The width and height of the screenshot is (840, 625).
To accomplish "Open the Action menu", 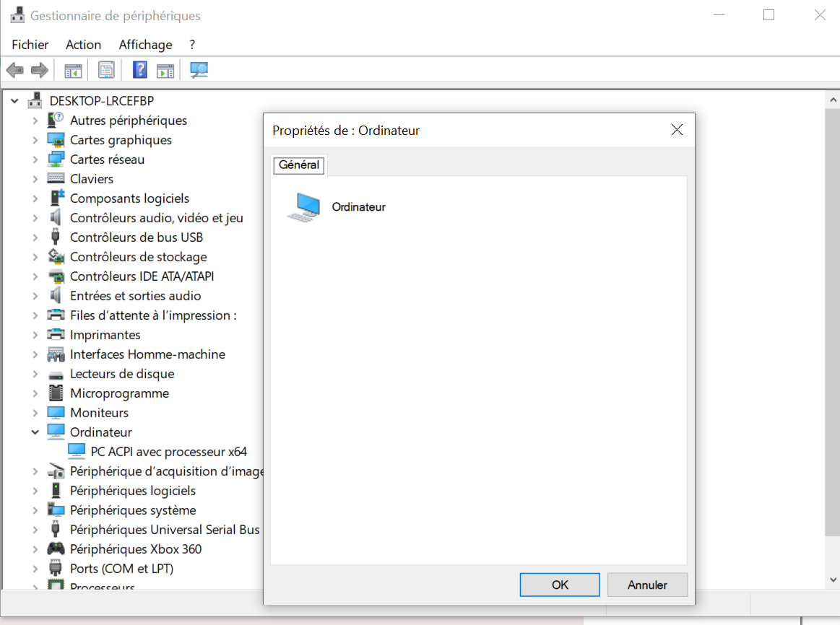I will (x=83, y=45).
